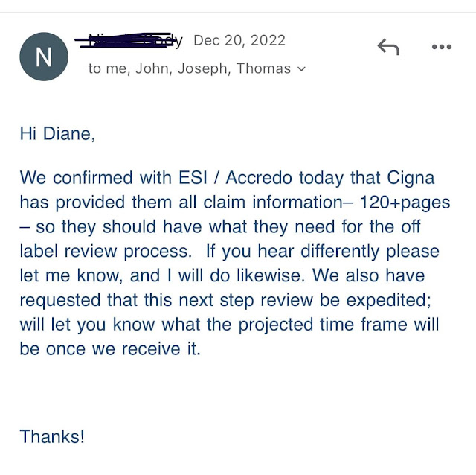Tap the word 'Cigna' in the message
476x475 pixels.
(x=411, y=178)
